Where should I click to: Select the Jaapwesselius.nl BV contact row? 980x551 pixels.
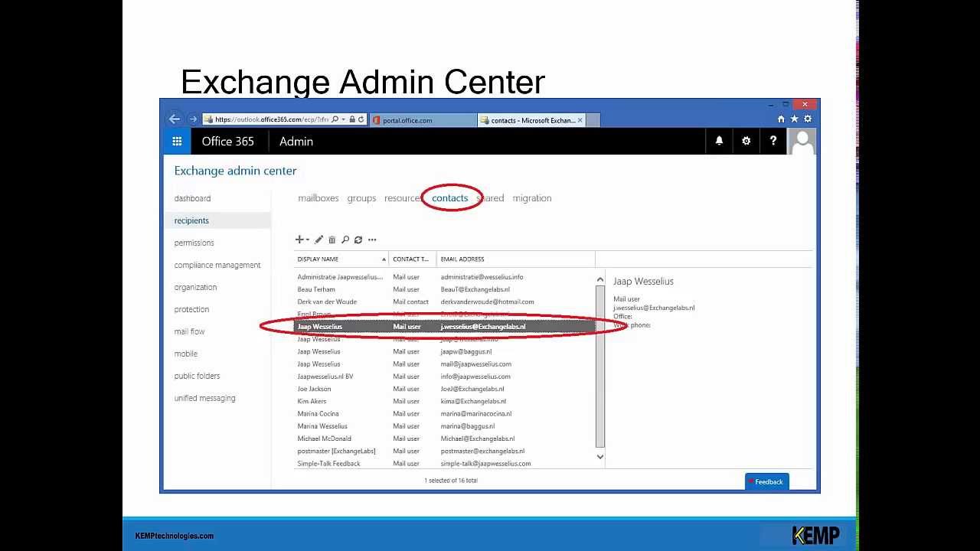444,377
